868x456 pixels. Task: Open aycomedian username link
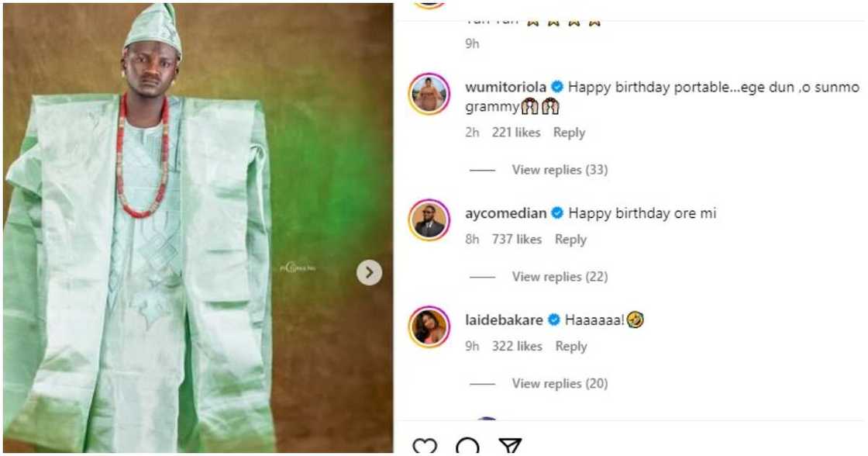(505, 213)
